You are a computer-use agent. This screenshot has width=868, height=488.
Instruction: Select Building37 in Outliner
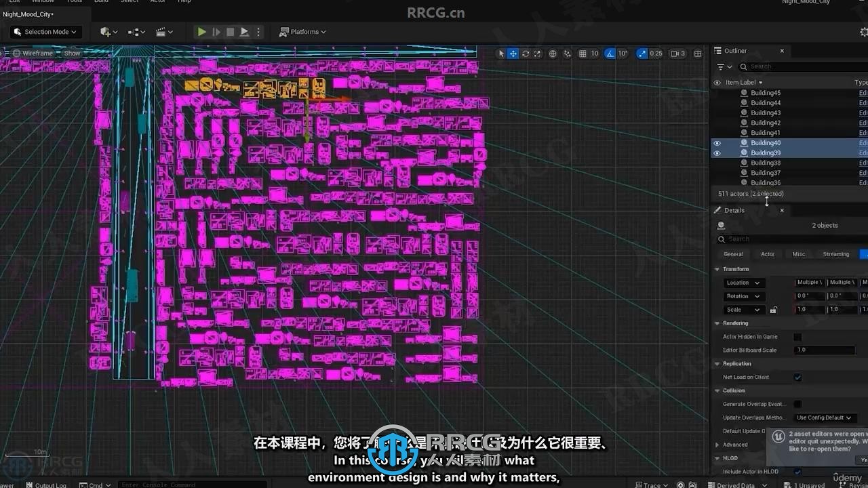pos(766,173)
